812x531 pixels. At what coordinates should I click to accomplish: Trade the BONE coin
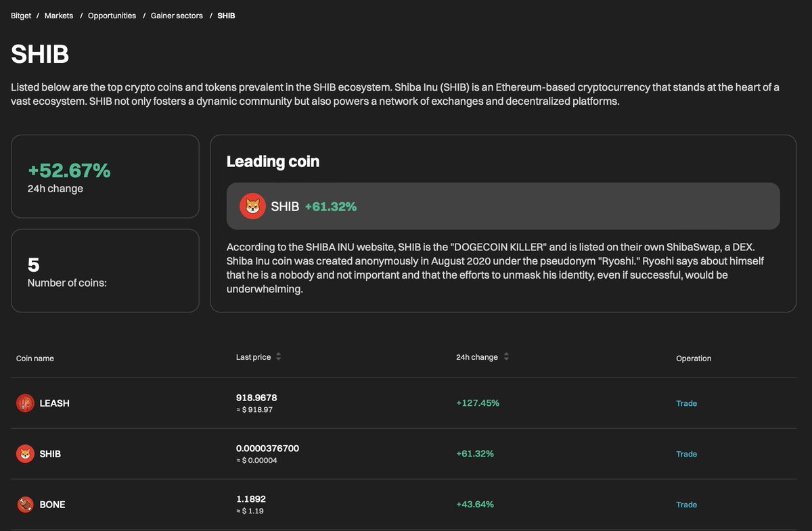[686, 505]
